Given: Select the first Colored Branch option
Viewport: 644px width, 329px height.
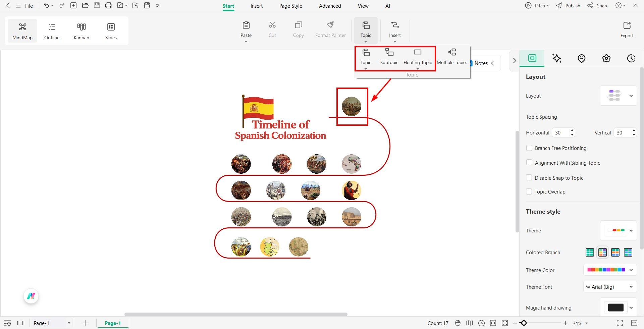Looking at the screenshot, I should point(590,252).
